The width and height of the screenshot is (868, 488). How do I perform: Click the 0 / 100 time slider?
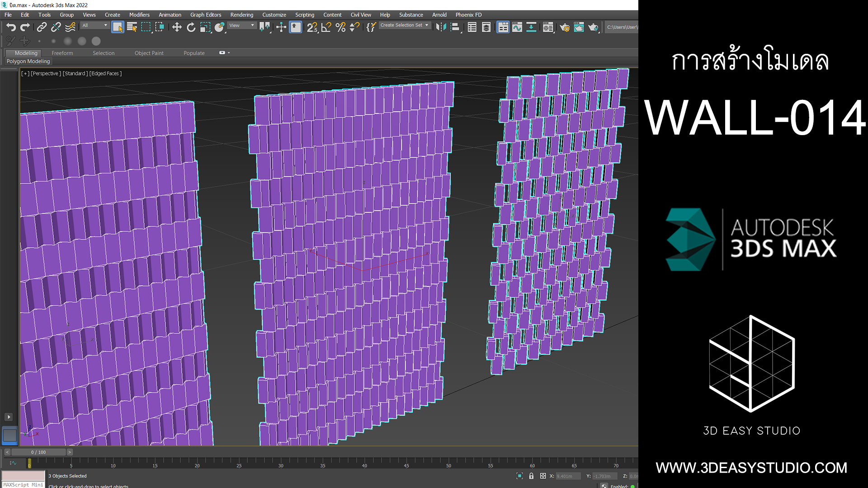38,452
